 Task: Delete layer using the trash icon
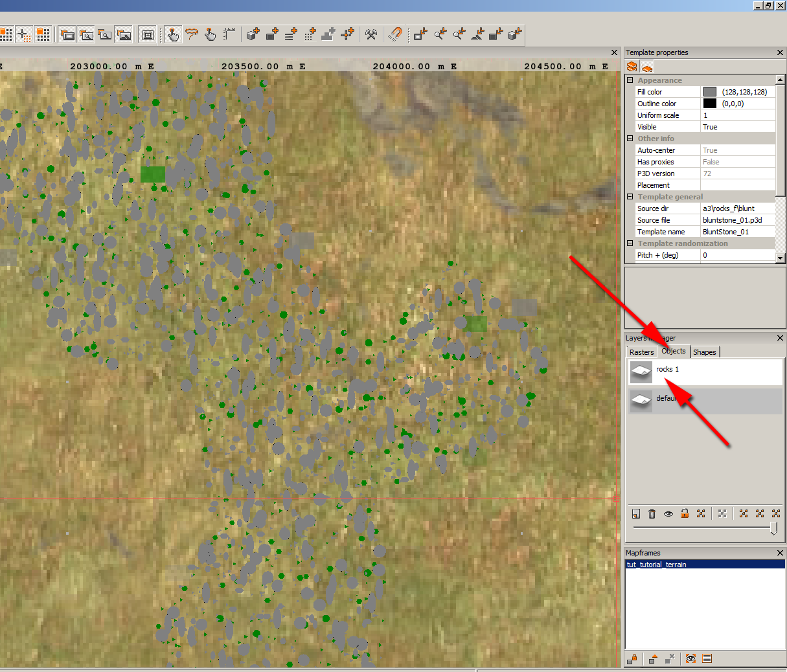coord(652,513)
